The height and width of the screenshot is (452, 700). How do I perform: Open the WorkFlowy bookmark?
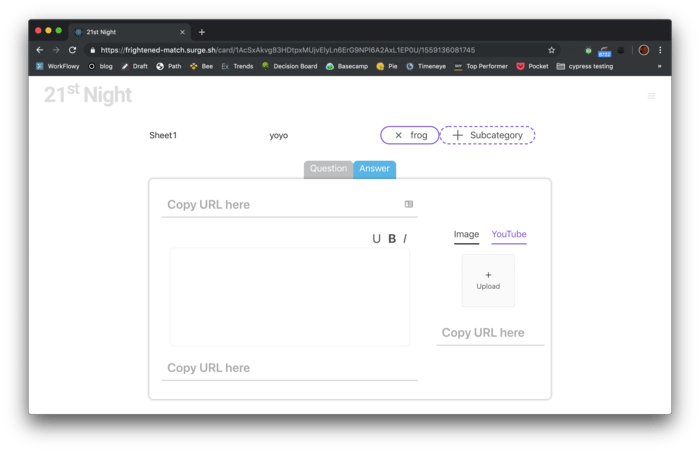[60, 66]
